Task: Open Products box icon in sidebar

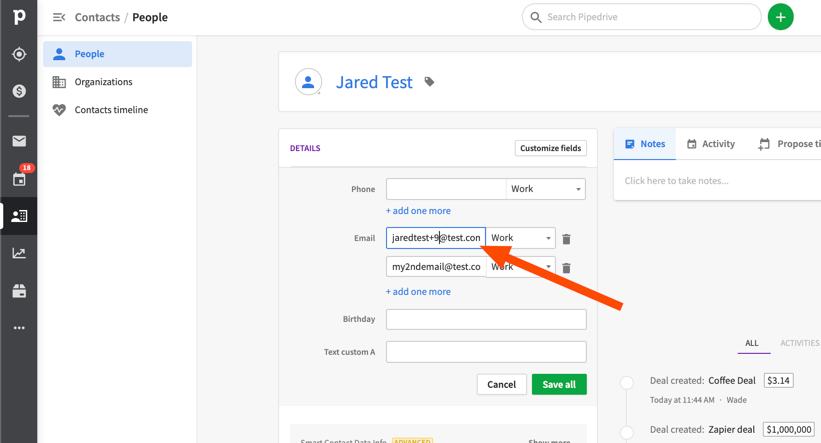Action: click(19, 291)
